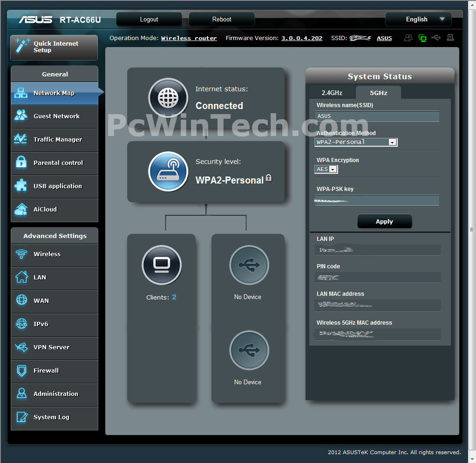
Task: Click the Internet status globe icon
Action: pyautogui.click(x=168, y=98)
